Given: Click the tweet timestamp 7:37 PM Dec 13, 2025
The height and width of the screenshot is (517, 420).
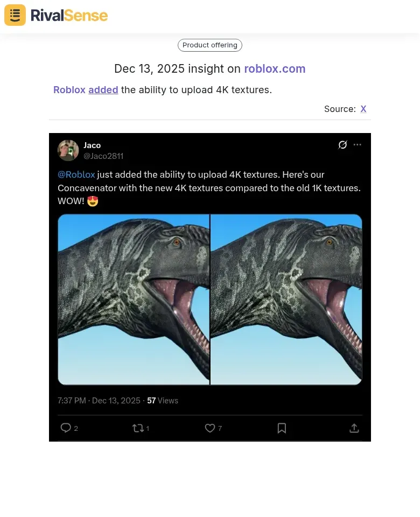Looking at the screenshot, I should click(99, 401).
